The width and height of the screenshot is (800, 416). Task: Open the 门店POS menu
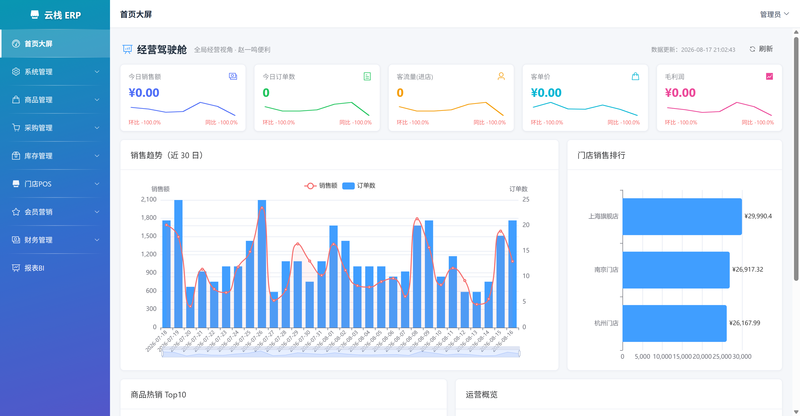coord(55,184)
